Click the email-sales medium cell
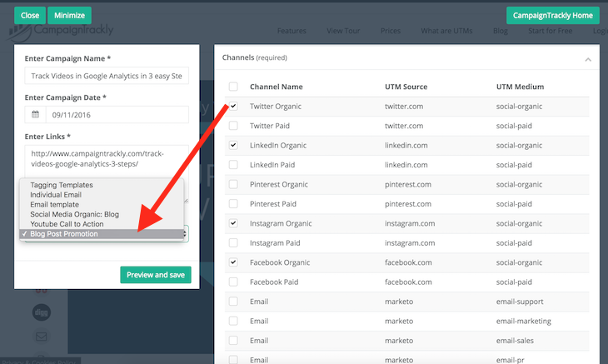This screenshot has width=608, height=364. point(515,341)
